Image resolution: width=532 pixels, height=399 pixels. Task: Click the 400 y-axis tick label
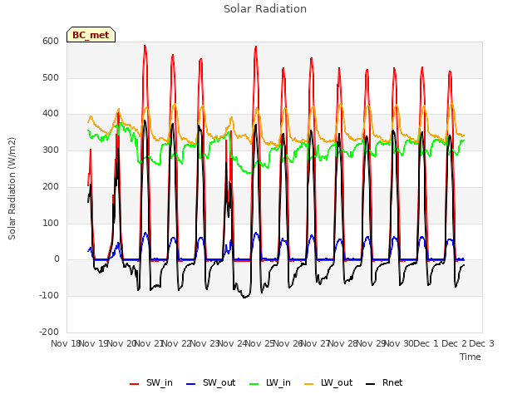[51, 114]
